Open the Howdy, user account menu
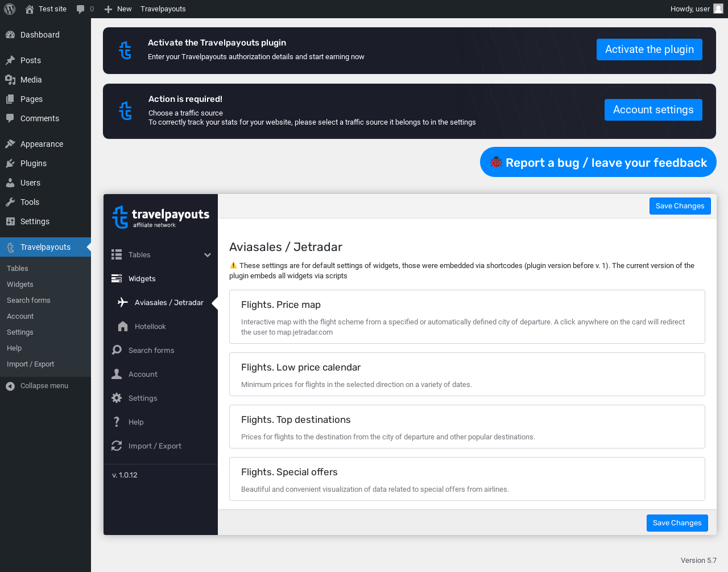The image size is (728, 572). coord(697,9)
